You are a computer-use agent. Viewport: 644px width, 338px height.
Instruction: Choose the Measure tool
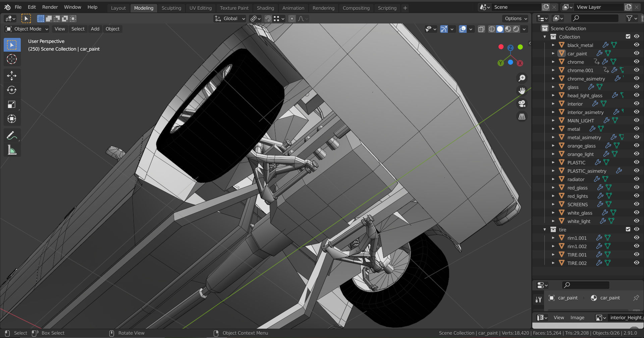[12, 150]
